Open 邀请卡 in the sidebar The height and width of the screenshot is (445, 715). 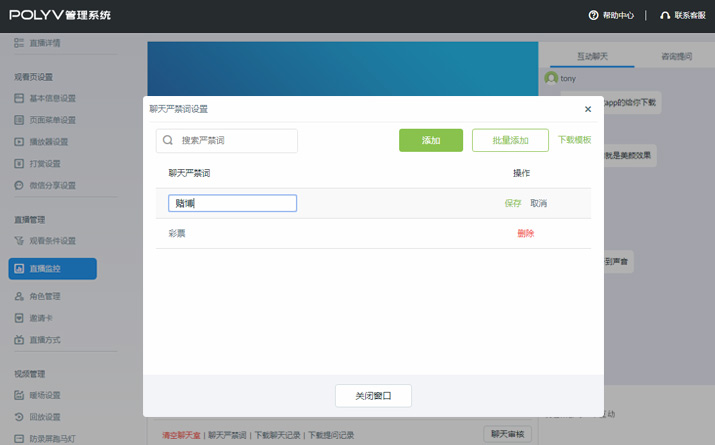39,318
